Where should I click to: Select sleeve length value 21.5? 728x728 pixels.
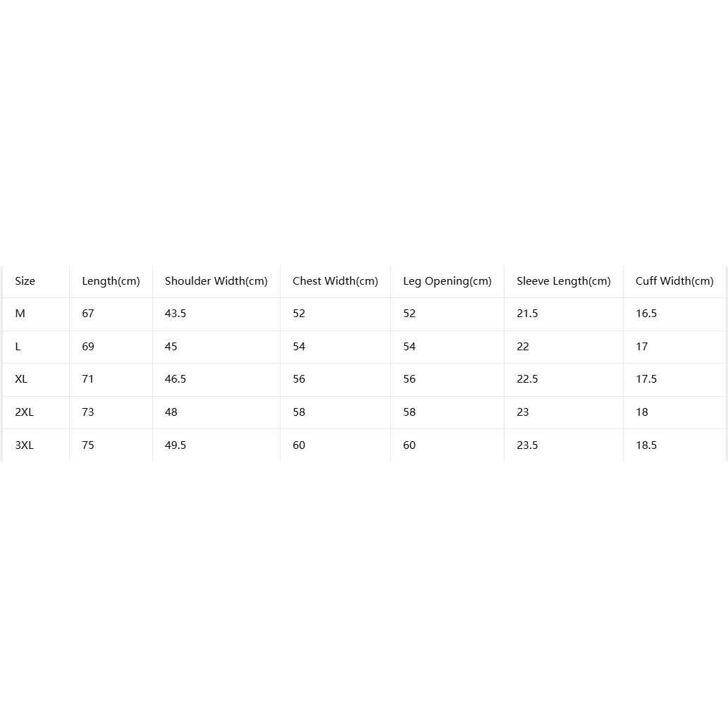[x=527, y=314]
